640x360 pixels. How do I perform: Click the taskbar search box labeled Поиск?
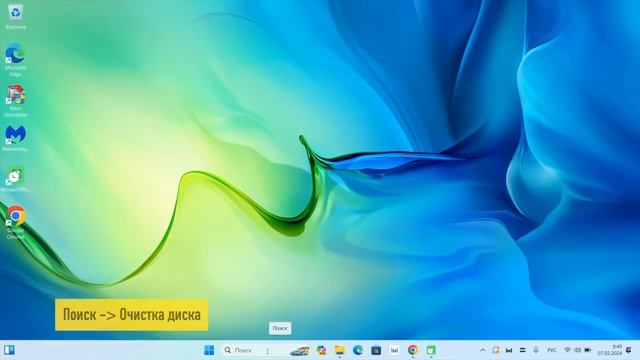click(x=266, y=350)
